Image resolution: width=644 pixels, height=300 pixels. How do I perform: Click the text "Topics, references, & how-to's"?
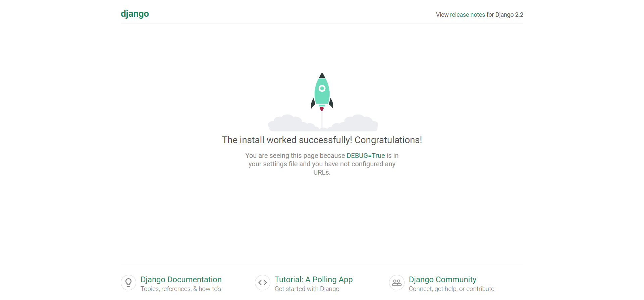(x=181, y=289)
